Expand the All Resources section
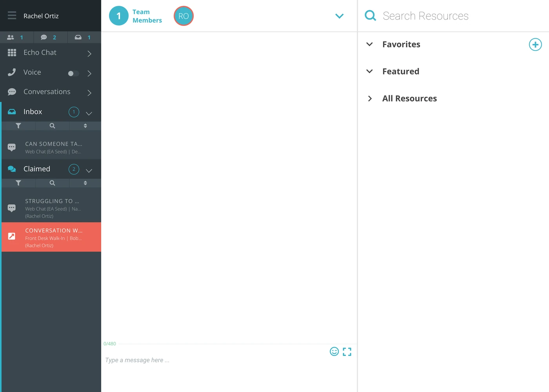Screen dimensions: 549x392 (x=369, y=98)
